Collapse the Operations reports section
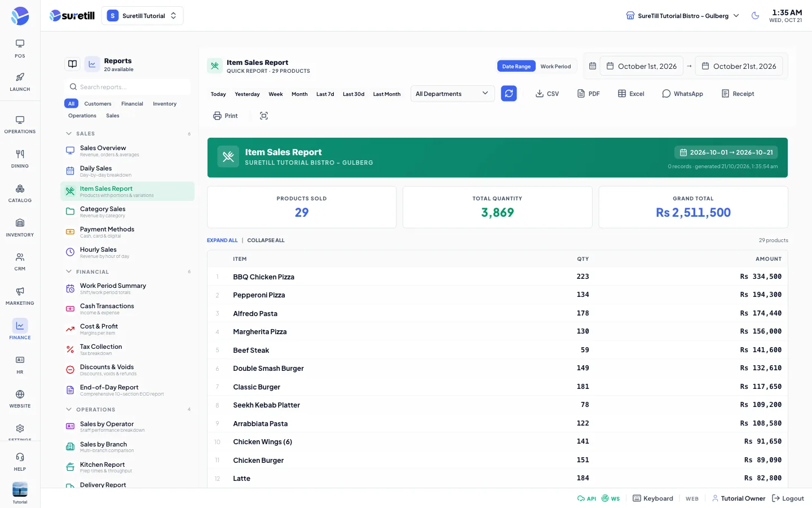 pos(69,409)
